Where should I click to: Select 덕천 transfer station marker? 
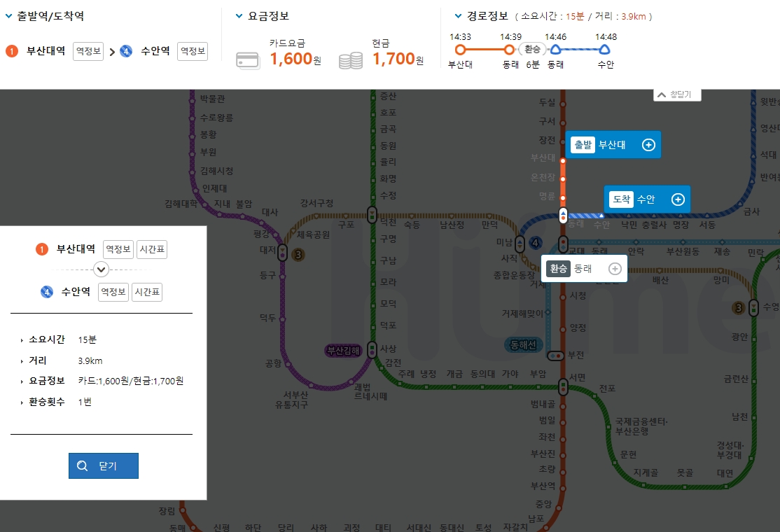[x=372, y=214]
